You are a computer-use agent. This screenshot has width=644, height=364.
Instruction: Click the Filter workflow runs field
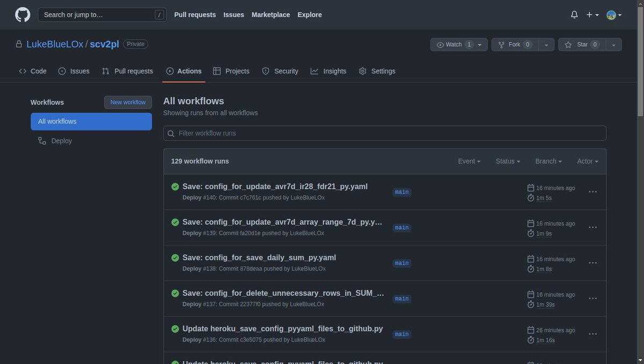click(385, 133)
